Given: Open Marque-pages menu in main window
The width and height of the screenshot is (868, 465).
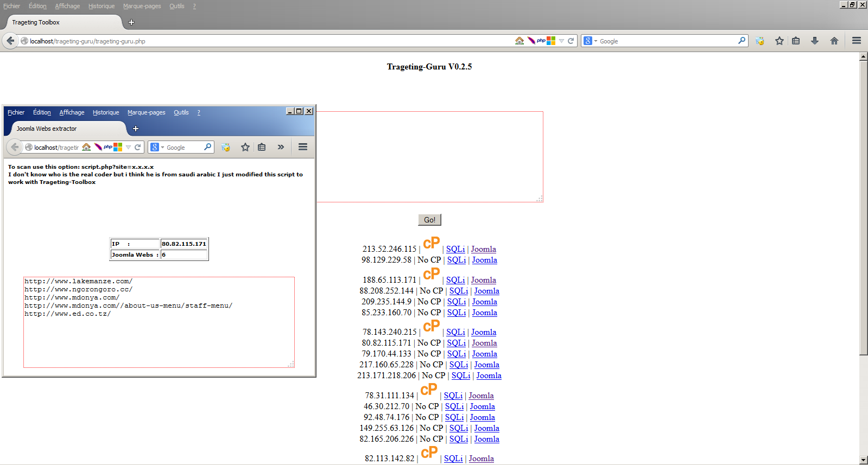Looking at the screenshot, I should click(x=142, y=6).
